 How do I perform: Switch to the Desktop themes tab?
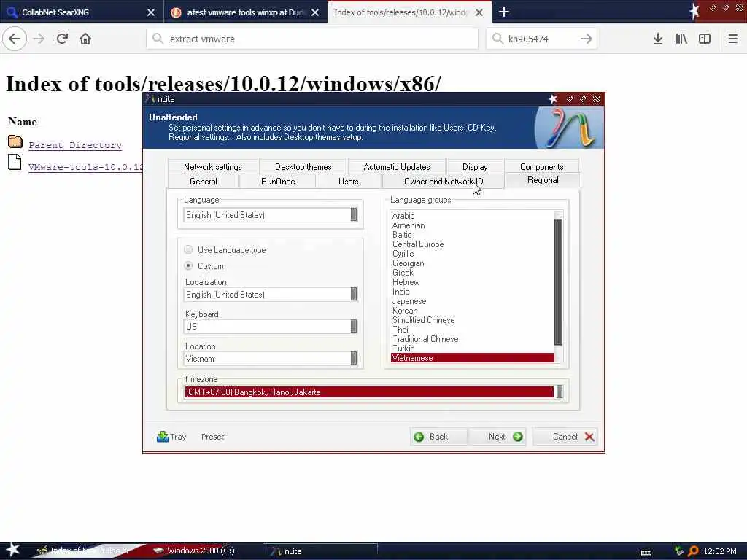(303, 167)
